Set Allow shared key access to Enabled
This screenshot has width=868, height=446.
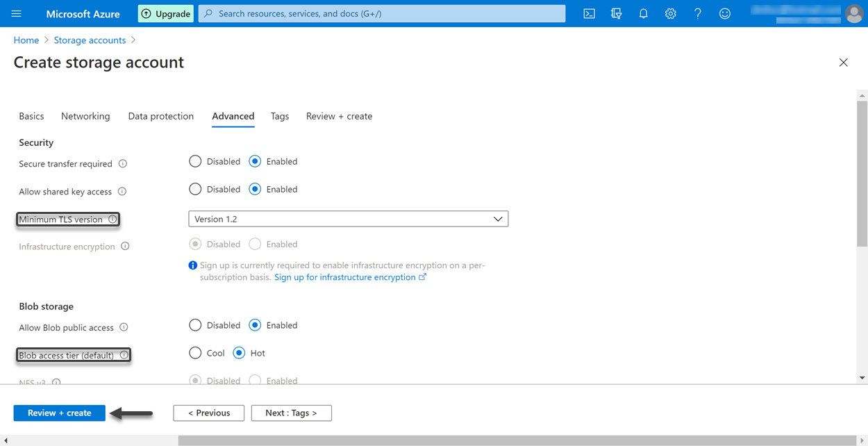[255, 189]
